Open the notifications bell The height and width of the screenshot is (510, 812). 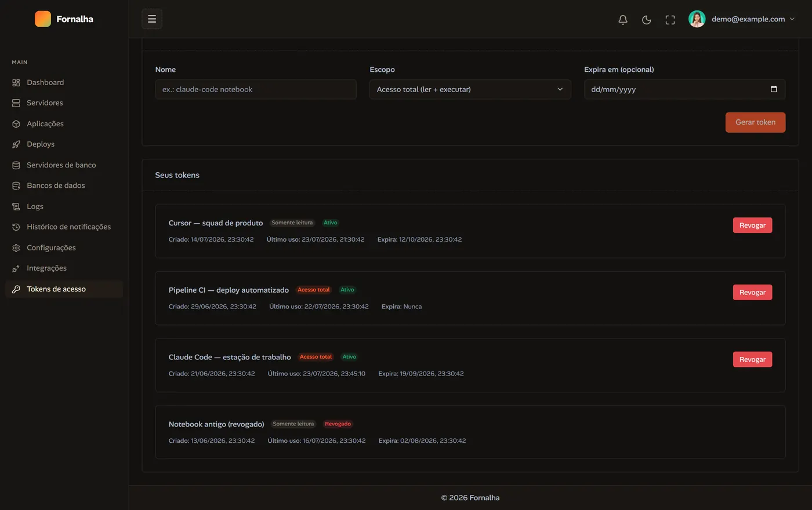point(623,20)
